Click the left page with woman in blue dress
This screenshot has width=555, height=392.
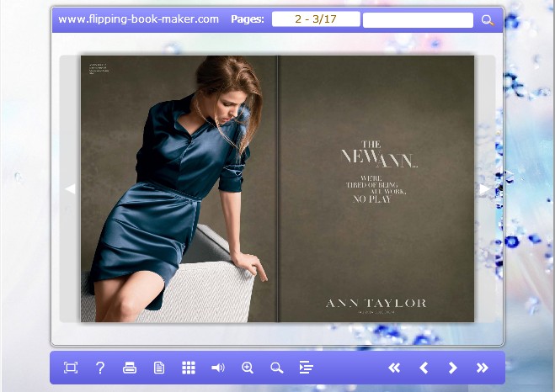[179, 188]
